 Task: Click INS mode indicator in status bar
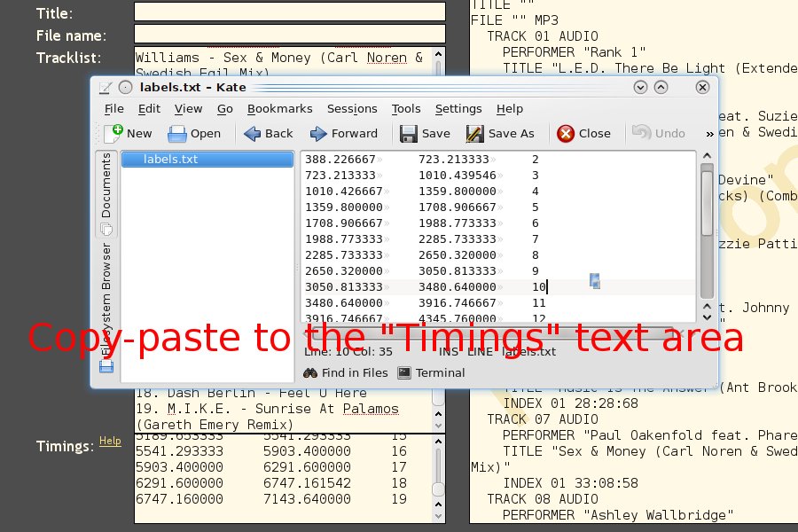click(x=449, y=352)
